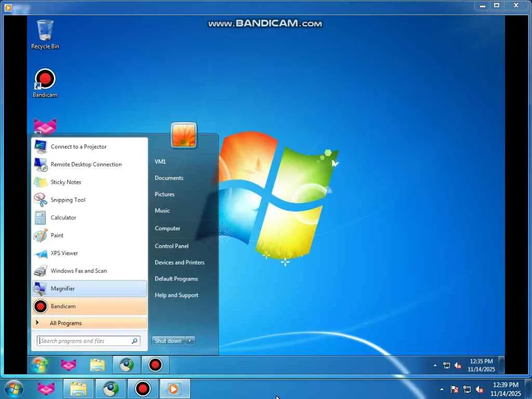Open VM1 user folder link
Image resolution: width=532 pixels, height=399 pixels.
pos(160,162)
